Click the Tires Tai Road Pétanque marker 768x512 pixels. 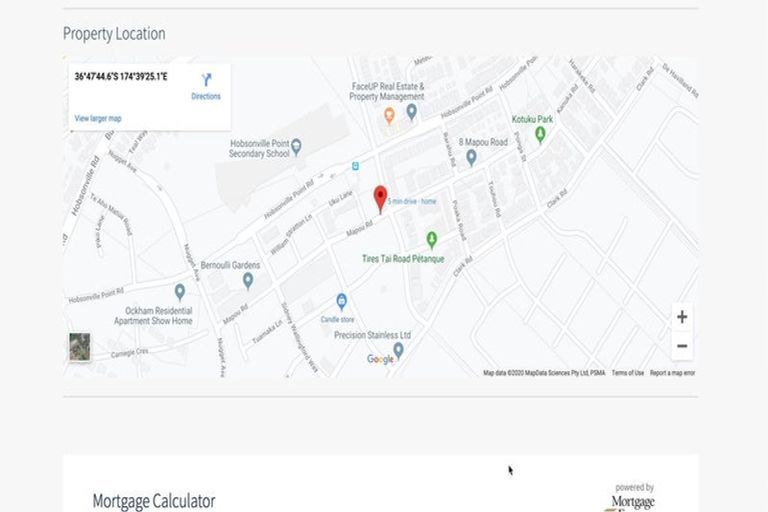tap(432, 240)
